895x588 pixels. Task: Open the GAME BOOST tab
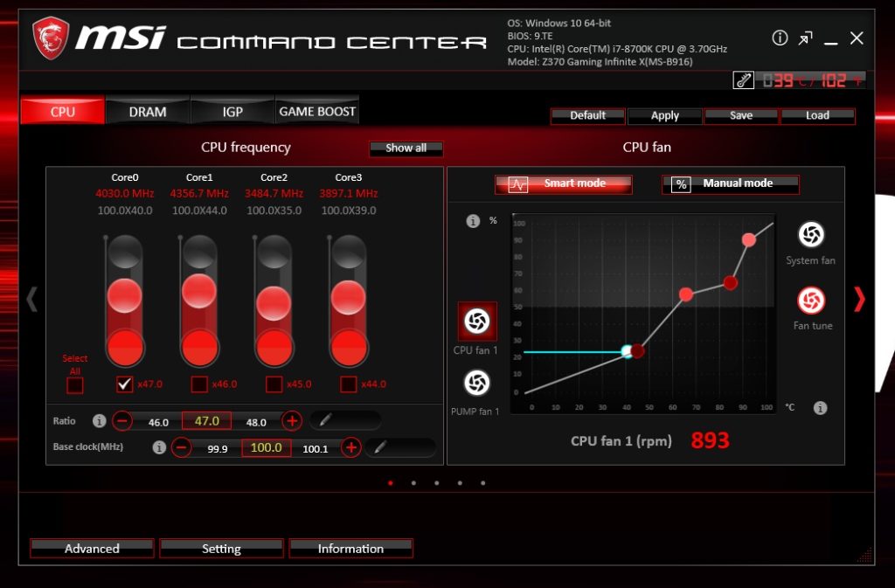click(317, 112)
